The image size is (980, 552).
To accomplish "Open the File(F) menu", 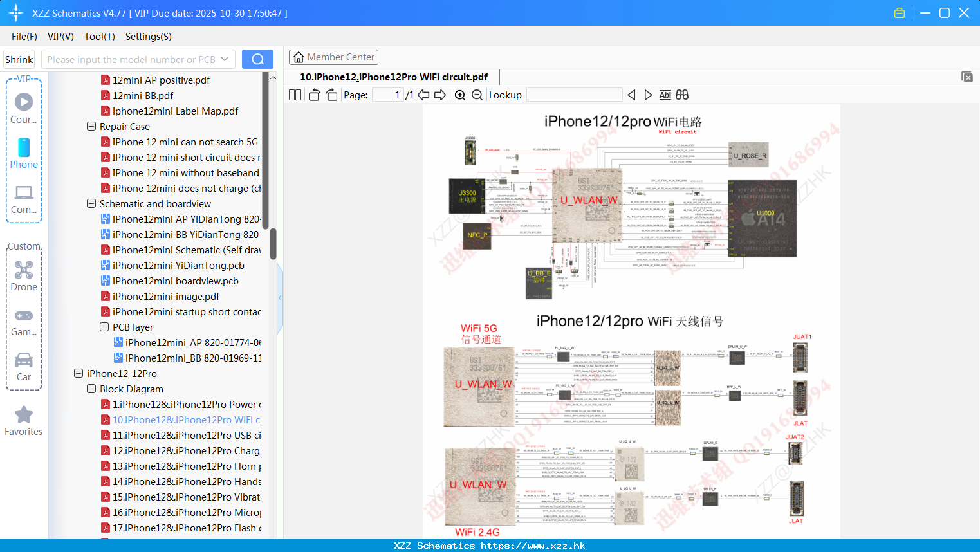I will tap(24, 37).
